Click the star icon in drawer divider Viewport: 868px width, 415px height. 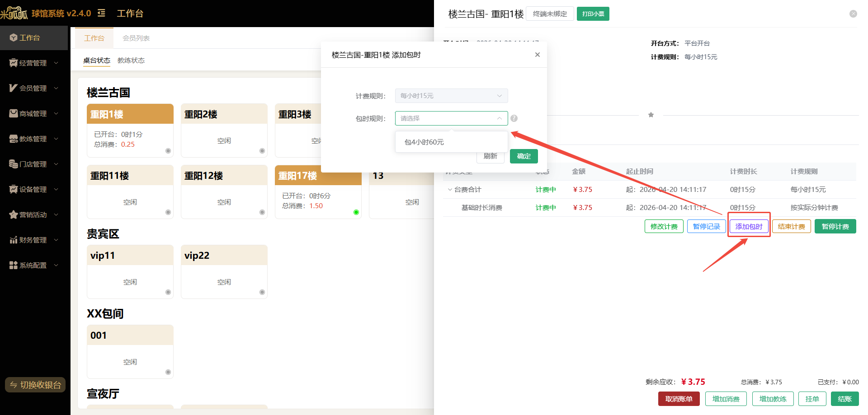point(651,115)
